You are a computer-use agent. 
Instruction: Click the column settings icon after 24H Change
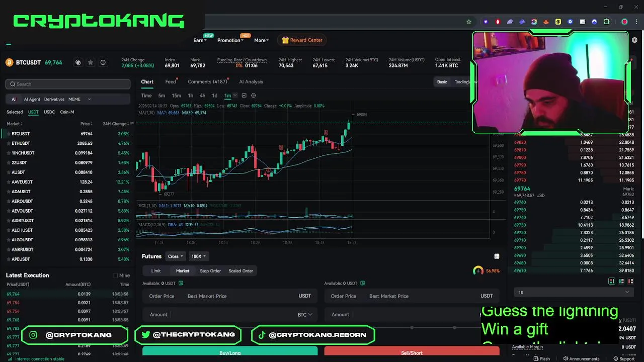coord(132,124)
